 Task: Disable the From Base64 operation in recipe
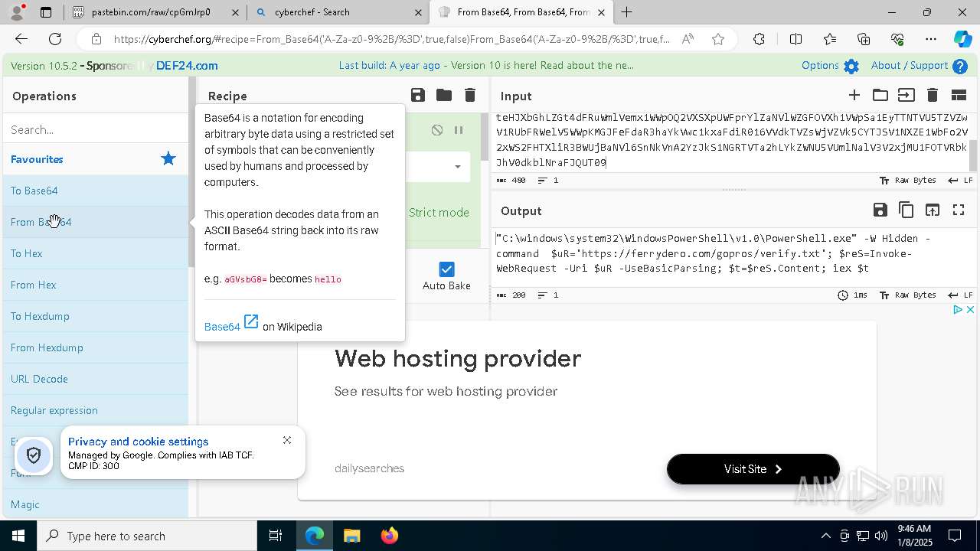[437, 130]
